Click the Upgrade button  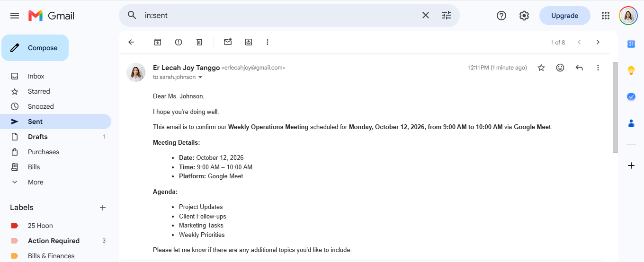point(565,16)
